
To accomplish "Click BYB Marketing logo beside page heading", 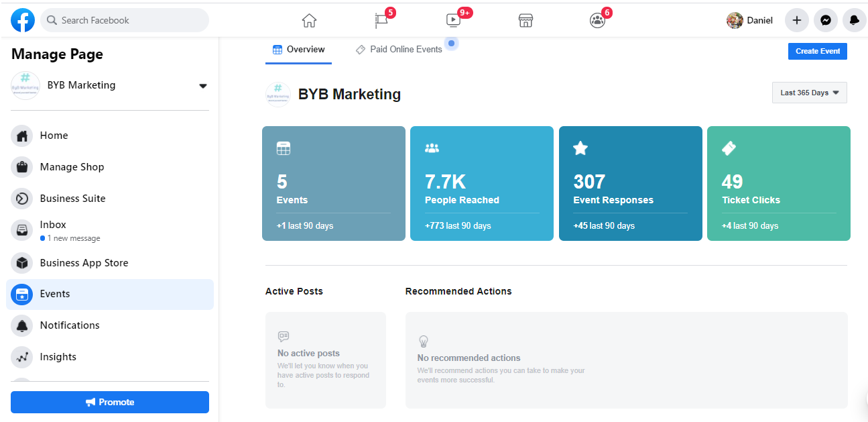I will [x=278, y=95].
